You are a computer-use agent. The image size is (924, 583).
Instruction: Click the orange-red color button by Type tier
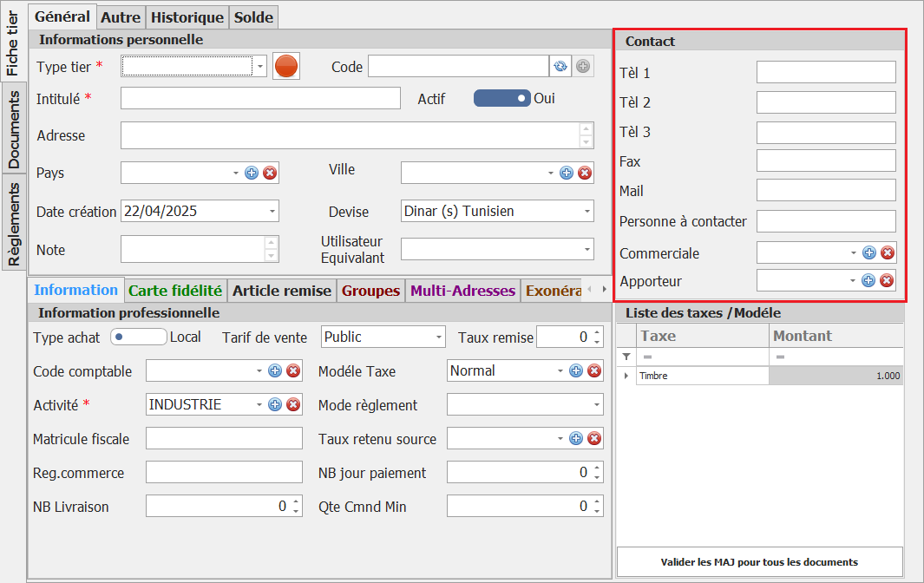coord(286,66)
